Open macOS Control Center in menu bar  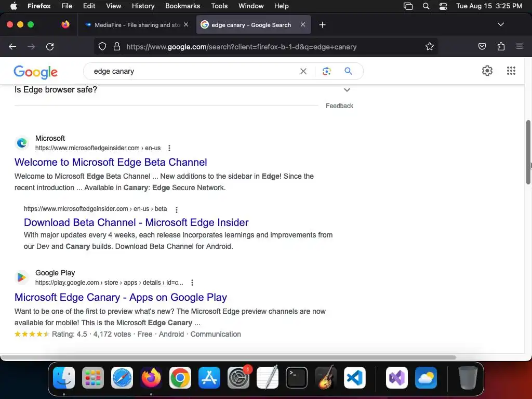pyautogui.click(x=443, y=6)
